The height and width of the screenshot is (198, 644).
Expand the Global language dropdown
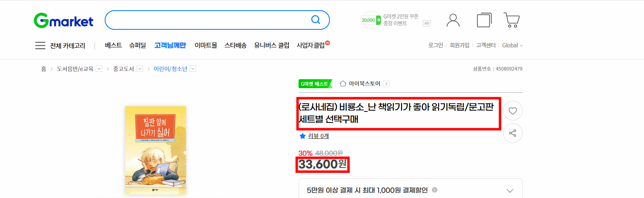pyautogui.click(x=512, y=45)
